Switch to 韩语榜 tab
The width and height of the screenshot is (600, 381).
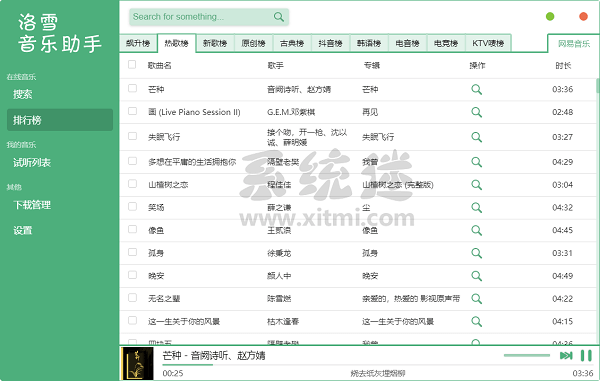pos(369,43)
